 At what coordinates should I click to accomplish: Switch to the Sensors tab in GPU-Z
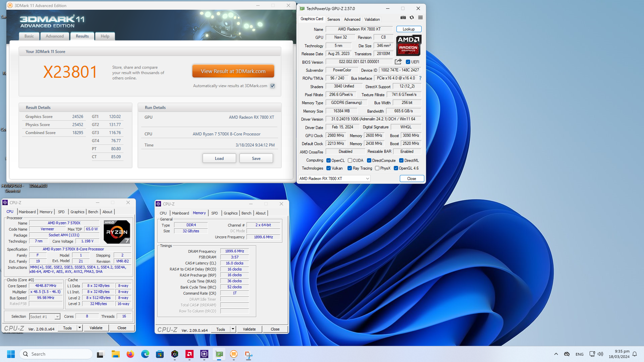point(333,19)
